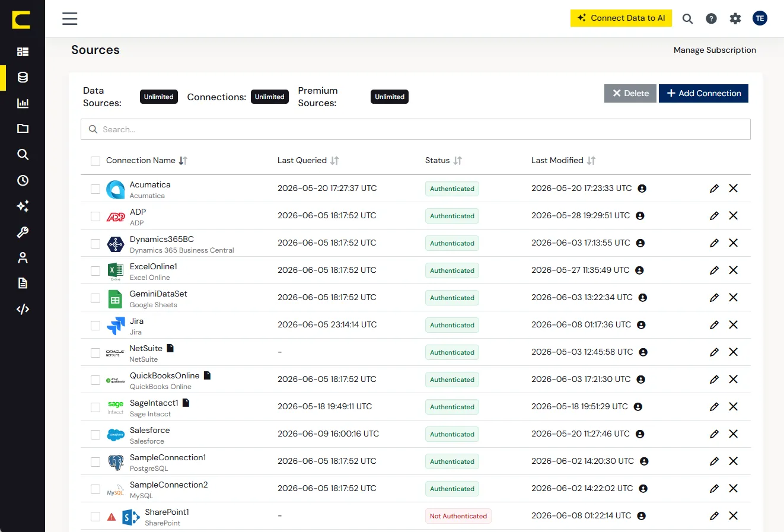This screenshot has width=784, height=532.
Task: Sort by Status column arrows
Action: pos(457,161)
